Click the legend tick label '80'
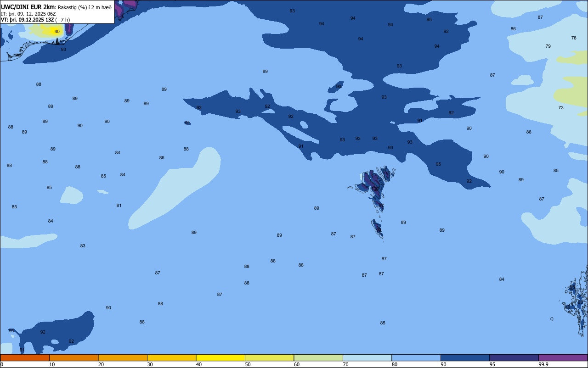 (395, 364)
